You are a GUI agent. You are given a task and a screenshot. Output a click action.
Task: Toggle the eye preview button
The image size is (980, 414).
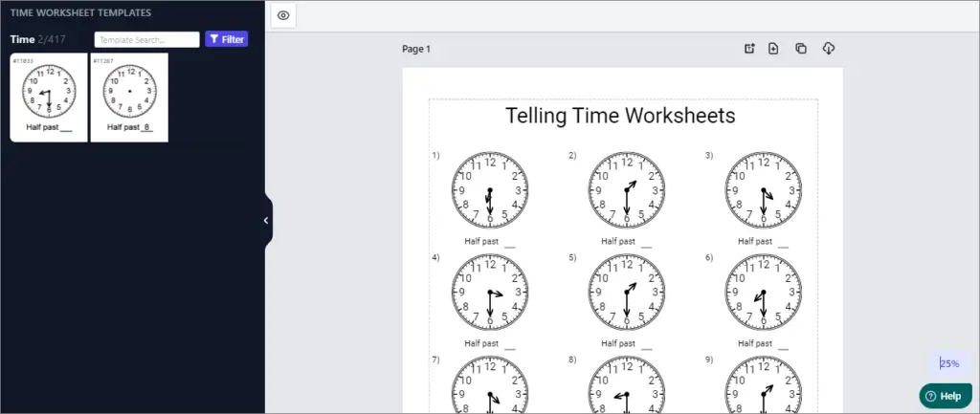(283, 15)
